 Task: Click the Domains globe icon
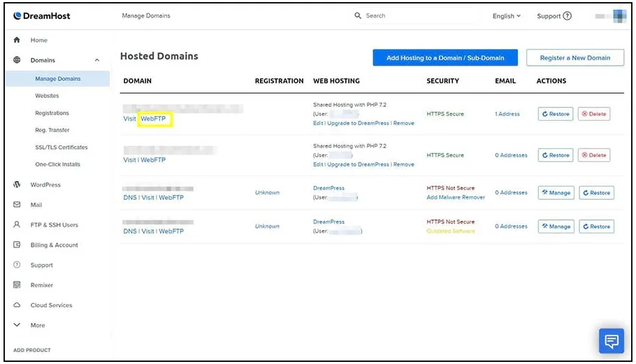17,60
